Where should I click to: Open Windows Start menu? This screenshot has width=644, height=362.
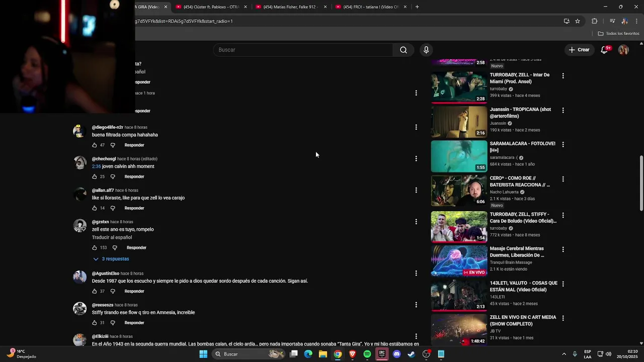click(203, 354)
